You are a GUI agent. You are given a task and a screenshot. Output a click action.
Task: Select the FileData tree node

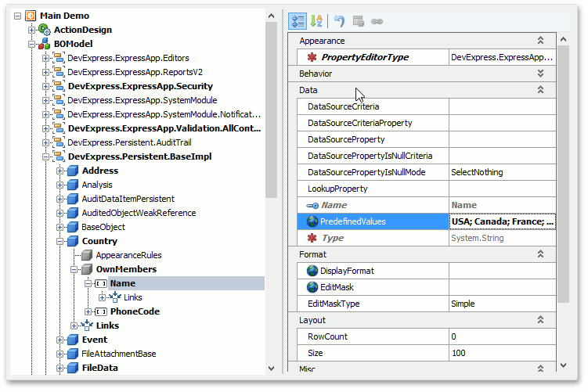(99, 368)
